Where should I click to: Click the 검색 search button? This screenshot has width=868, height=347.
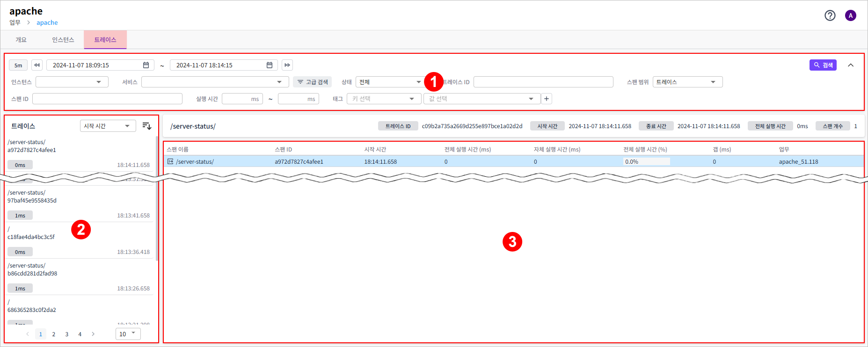coord(823,65)
